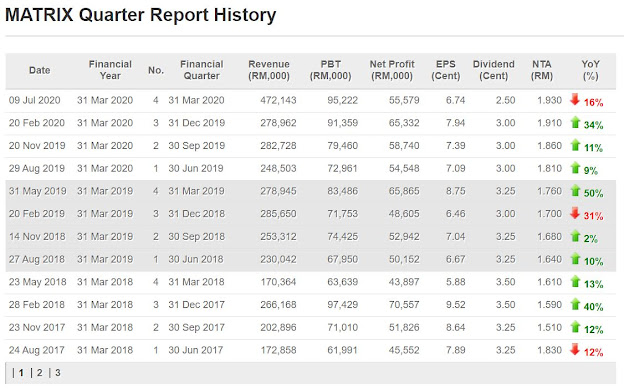The width and height of the screenshot is (624, 389).
Task: Click the Net Profit column header
Action: (392, 70)
